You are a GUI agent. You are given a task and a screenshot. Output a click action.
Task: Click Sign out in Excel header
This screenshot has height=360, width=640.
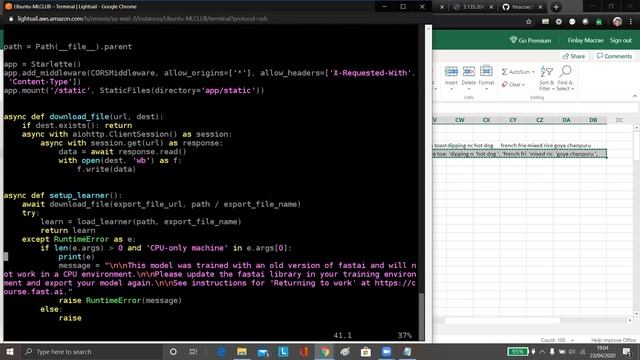click(621, 40)
